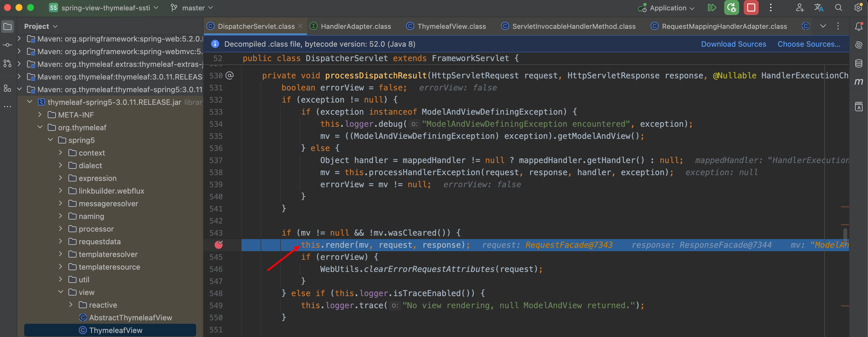Click the Choose Sources... link
This screenshot has width=868, height=337.
809,44
